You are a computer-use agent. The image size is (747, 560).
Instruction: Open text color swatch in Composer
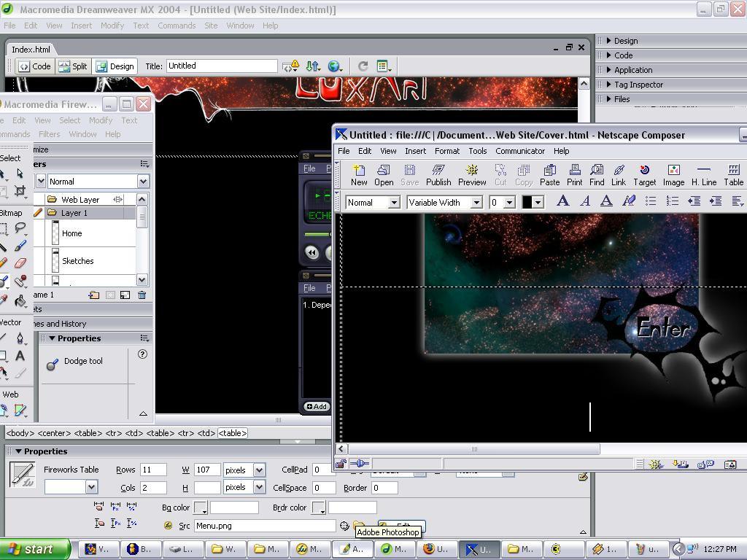pyautogui.click(x=532, y=202)
